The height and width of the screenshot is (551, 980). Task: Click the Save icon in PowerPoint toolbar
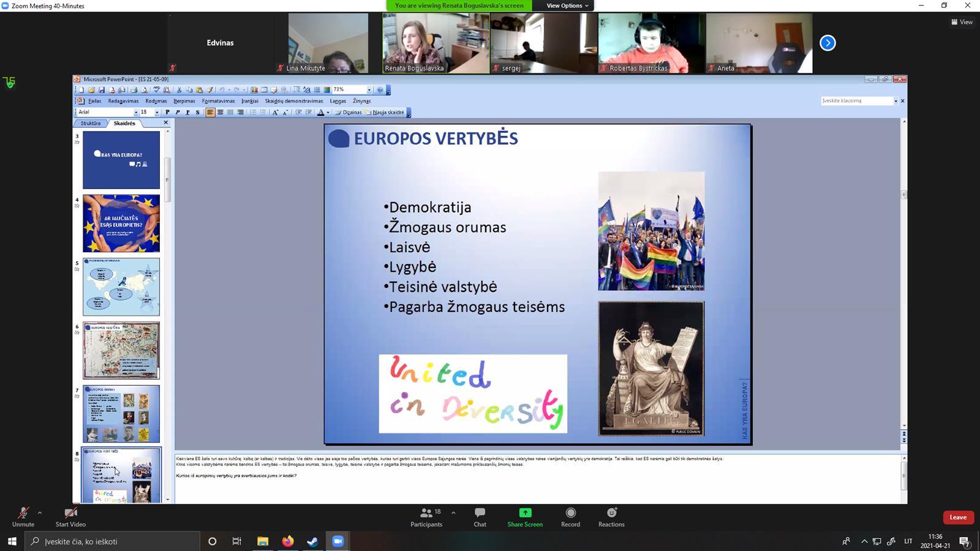pos(102,90)
